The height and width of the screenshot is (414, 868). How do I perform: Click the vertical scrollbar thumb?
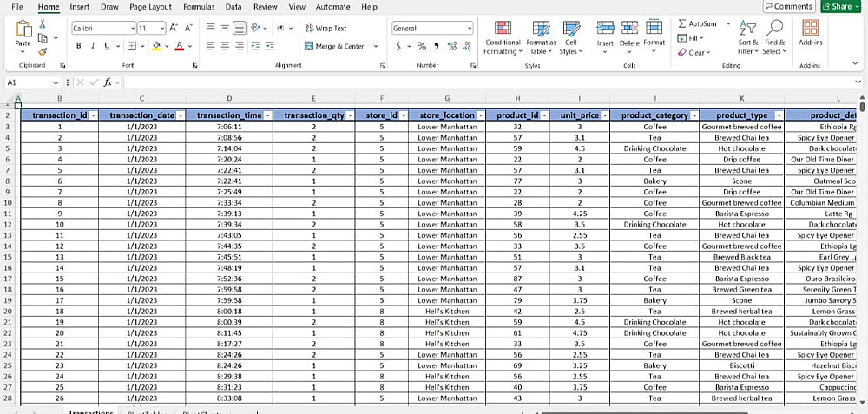click(863, 106)
